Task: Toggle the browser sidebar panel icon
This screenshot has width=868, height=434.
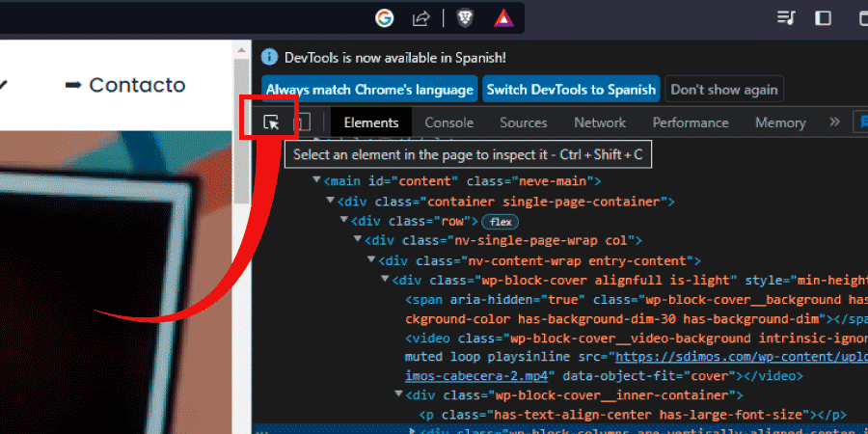Action: [x=824, y=18]
